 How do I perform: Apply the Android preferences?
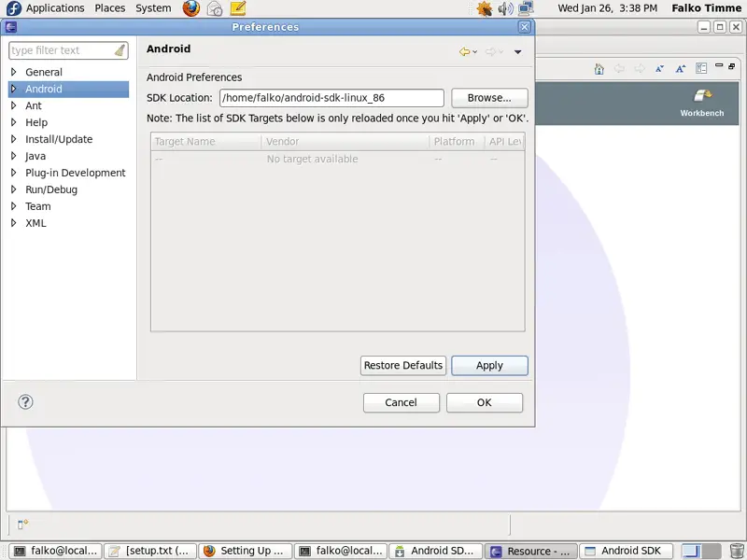(x=489, y=365)
